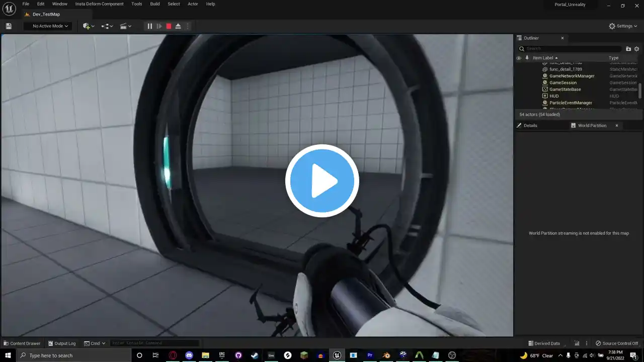Play the video with center play button
The image size is (644, 362).
[x=322, y=181]
